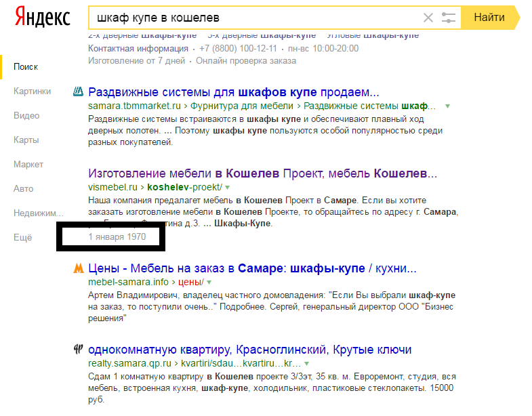Click samara.tbmmarket.ru green URL

134,106
